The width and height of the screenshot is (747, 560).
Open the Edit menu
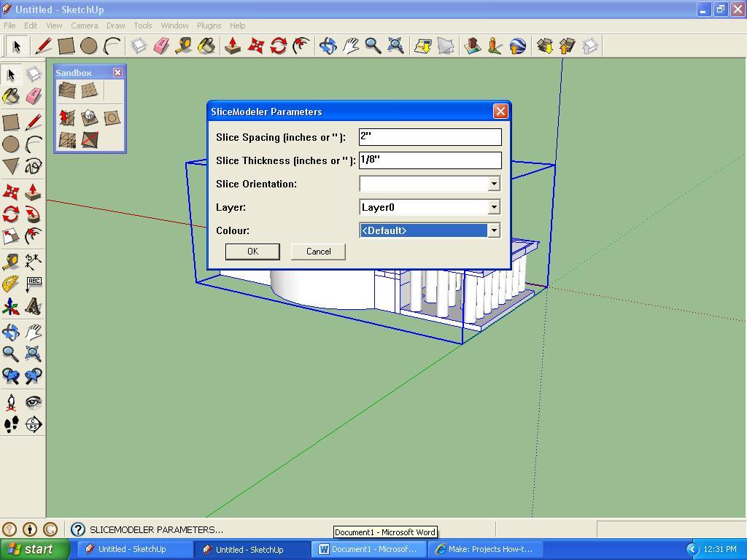(31, 26)
